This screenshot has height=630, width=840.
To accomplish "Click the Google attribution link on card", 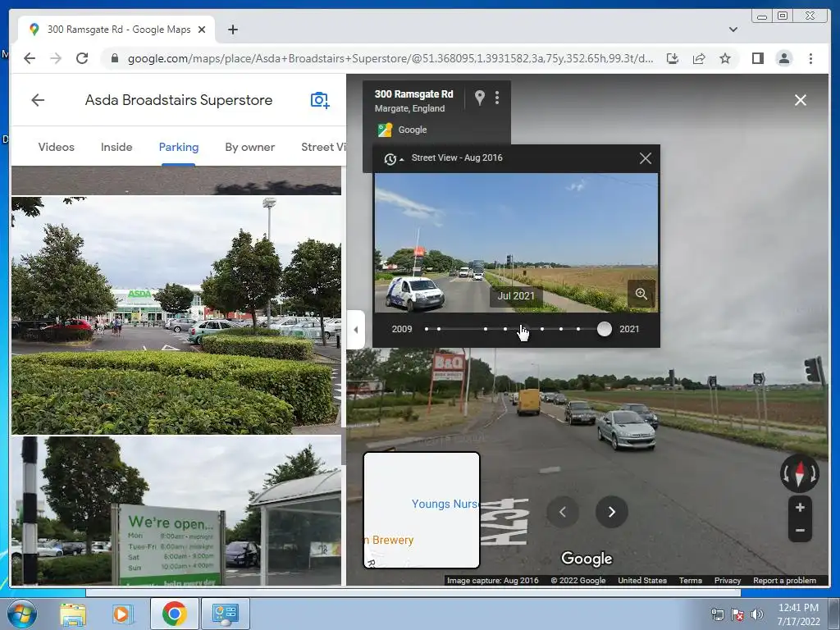I will 413,130.
